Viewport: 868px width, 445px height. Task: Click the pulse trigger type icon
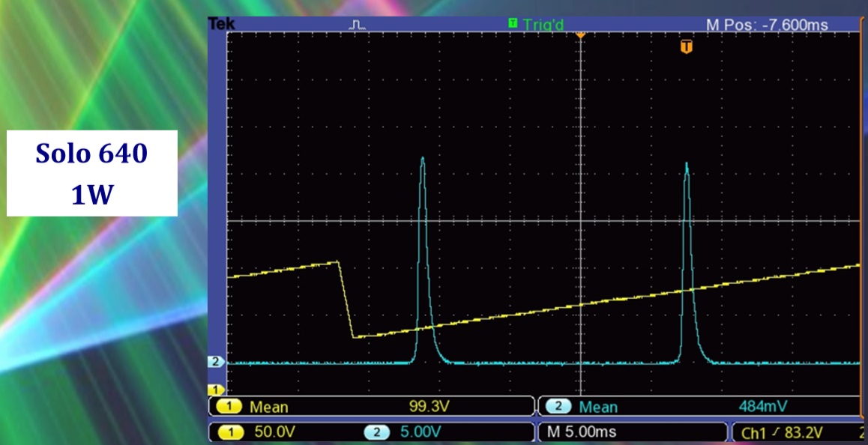click(358, 25)
